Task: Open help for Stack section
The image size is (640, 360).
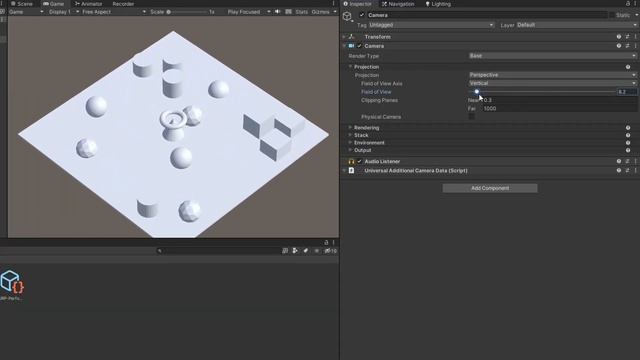Action: pyautogui.click(x=628, y=135)
